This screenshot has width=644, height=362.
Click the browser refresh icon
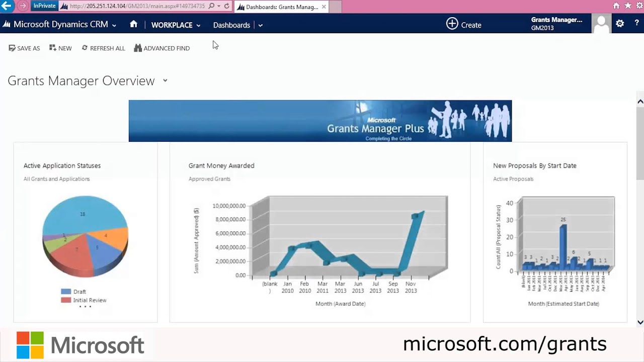click(227, 6)
